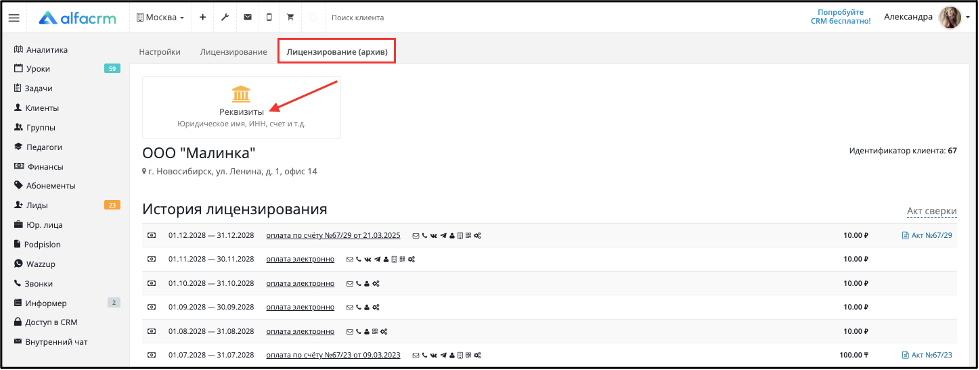The image size is (979, 370).
Task: Click the Поиск клиента search field
Action: click(x=375, y=17)
